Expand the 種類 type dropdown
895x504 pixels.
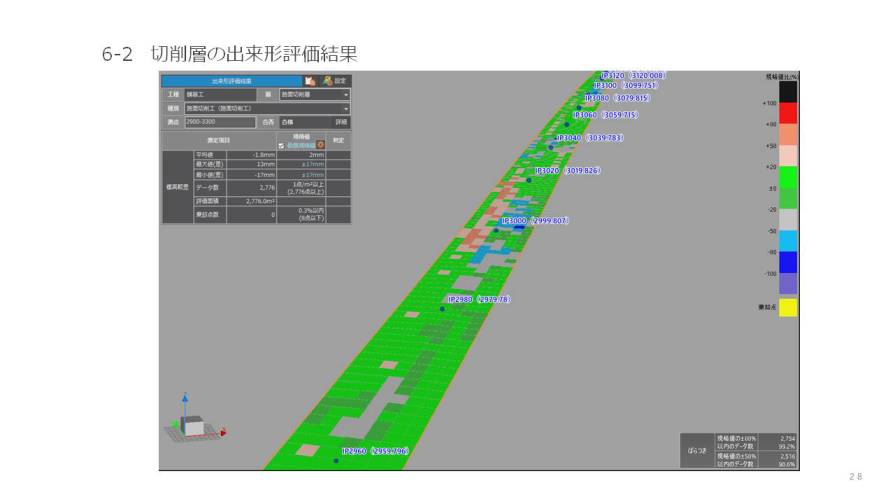click(x=267, y=108)
